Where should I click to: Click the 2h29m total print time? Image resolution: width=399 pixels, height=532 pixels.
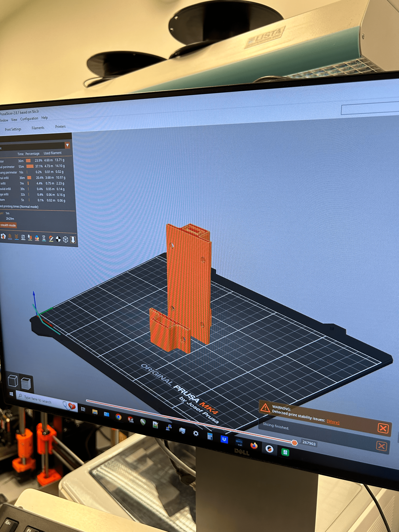click(x=10, y=219)
